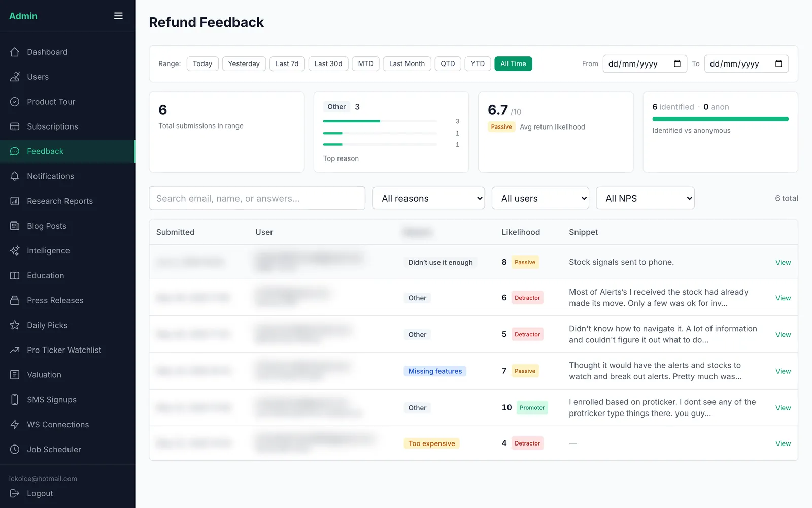Click the 'Missing features' reason tag
This screenshot has height=508, width=812.
tap(435, 371)
